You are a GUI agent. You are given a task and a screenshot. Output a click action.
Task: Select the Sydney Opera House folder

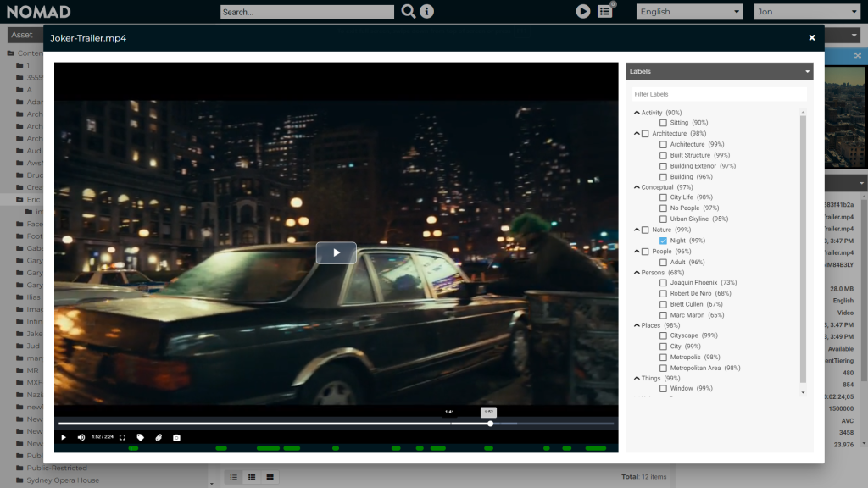[63, 480]
